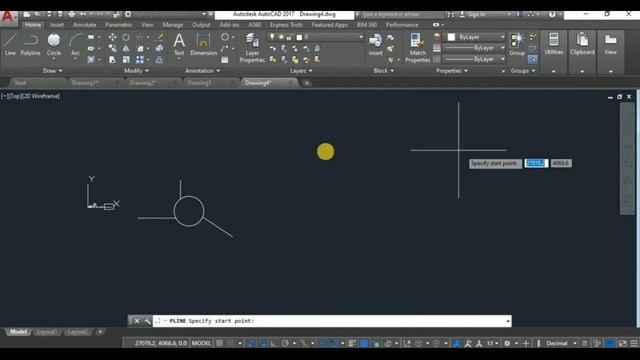Click the Group tool
This screenshot has width=640, height=360.
tap(517, 44)
